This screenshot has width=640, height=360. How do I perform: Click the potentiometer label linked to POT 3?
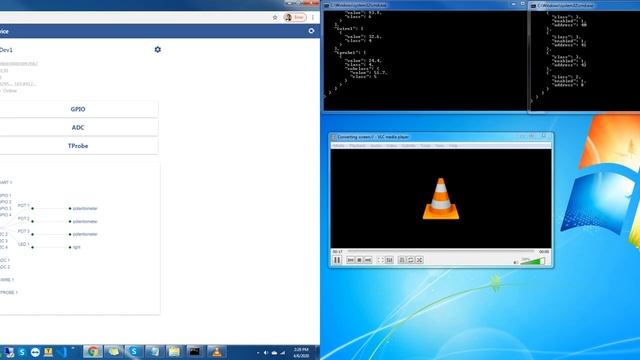pyautogui.click(x=85, y=234)
